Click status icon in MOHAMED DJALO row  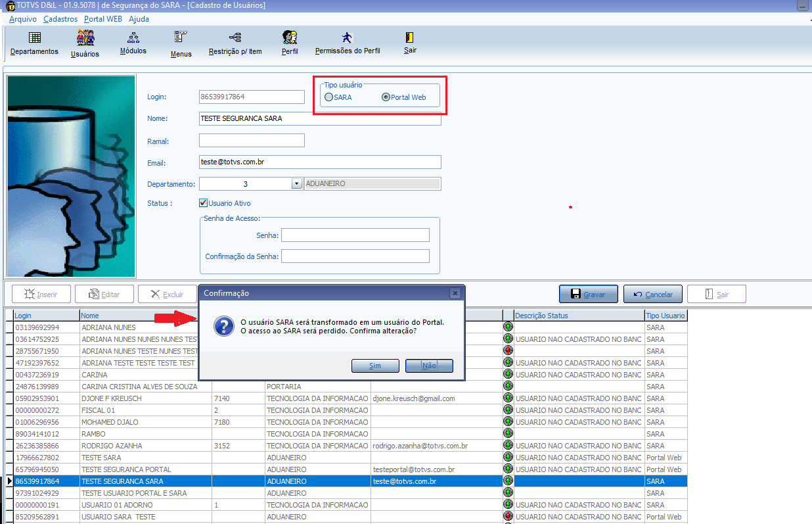[508, 421]
